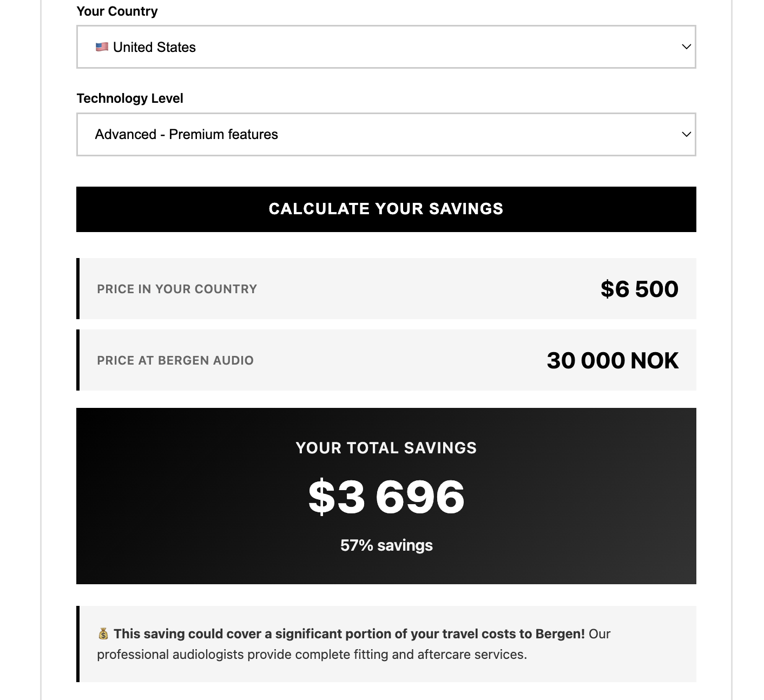Click the Technology Level label
The height and width of the screenshot is (700, 764).
[130, 98]
